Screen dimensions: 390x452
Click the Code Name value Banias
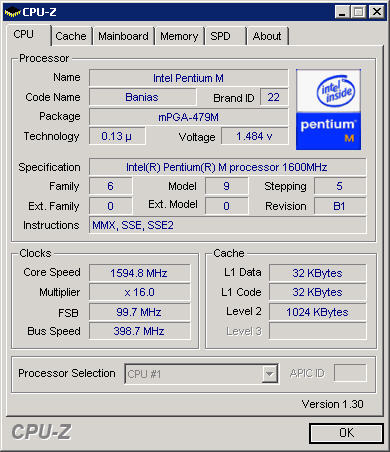coord(142,97)
